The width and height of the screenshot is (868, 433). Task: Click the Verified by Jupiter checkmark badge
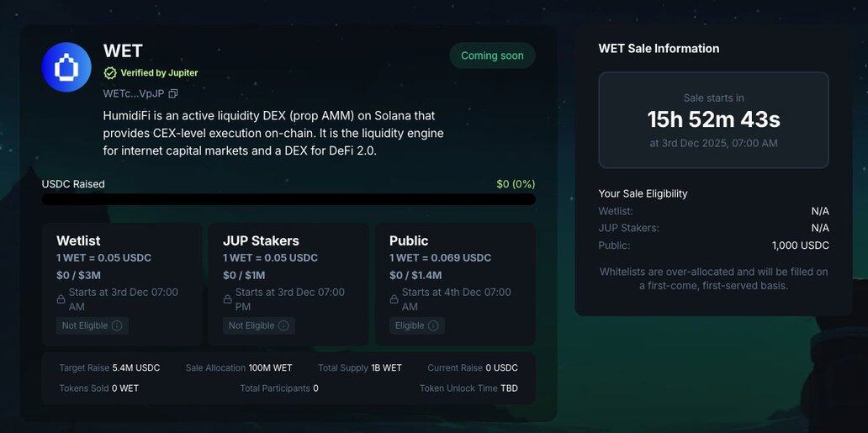tap(110, 73)
